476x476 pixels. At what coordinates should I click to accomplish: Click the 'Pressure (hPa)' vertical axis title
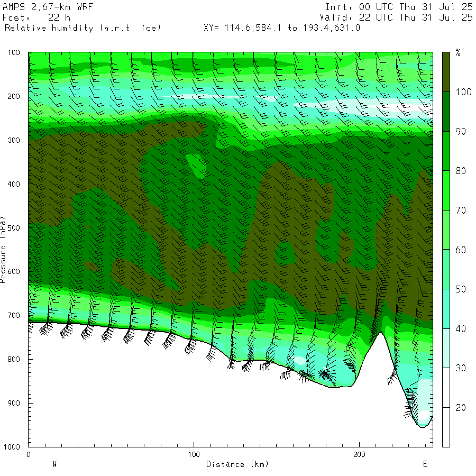(x=3, y=250)
